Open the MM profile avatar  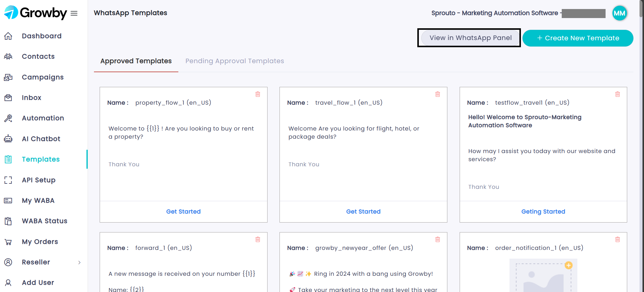click(x=619, y=13)
